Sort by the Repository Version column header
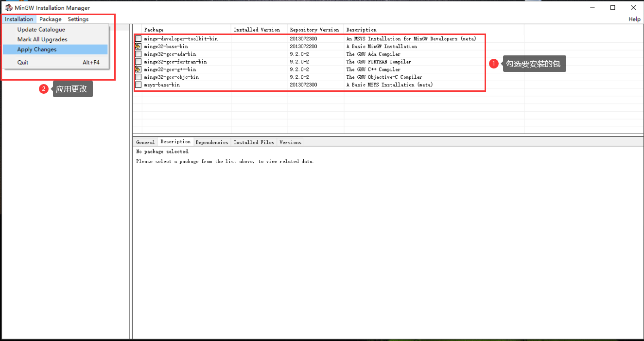The height and width of the screenshot is (341, 644). point(314,30)
